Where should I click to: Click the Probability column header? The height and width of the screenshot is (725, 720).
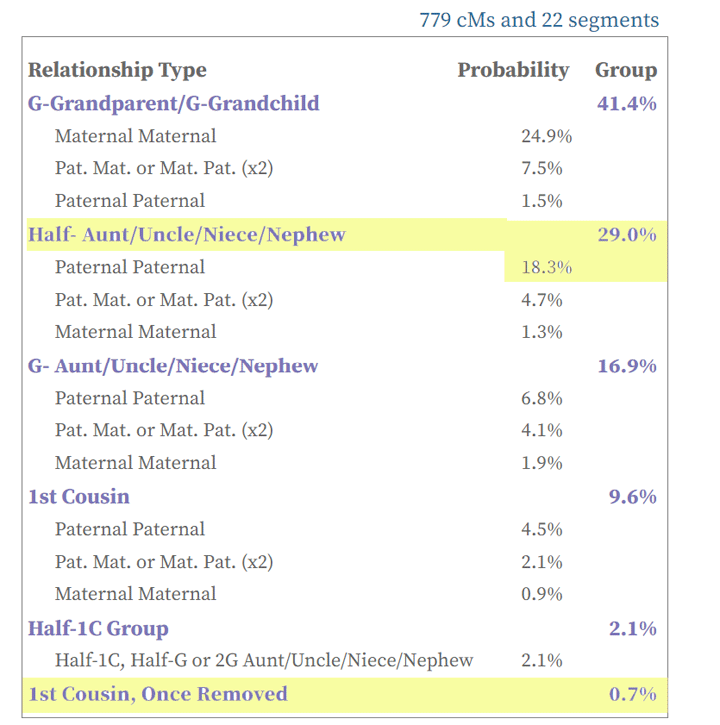click(x=513, y=70)
